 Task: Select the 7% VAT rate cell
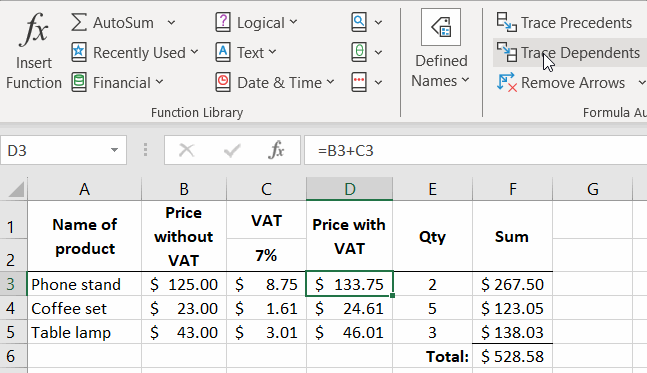(x=267, y=255)
